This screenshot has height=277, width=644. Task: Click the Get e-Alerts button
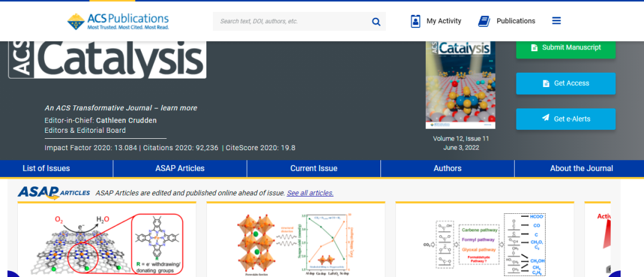(565, 119)
